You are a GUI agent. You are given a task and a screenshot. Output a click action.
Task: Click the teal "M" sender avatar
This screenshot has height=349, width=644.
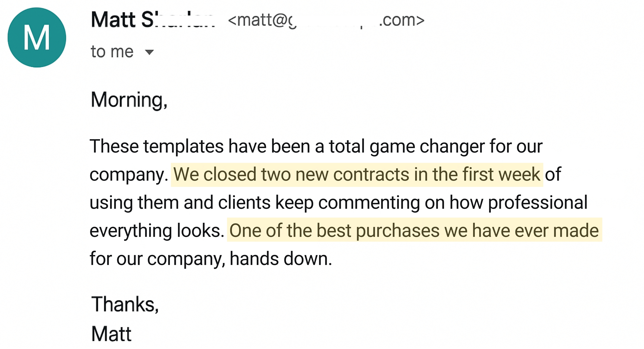37,37
